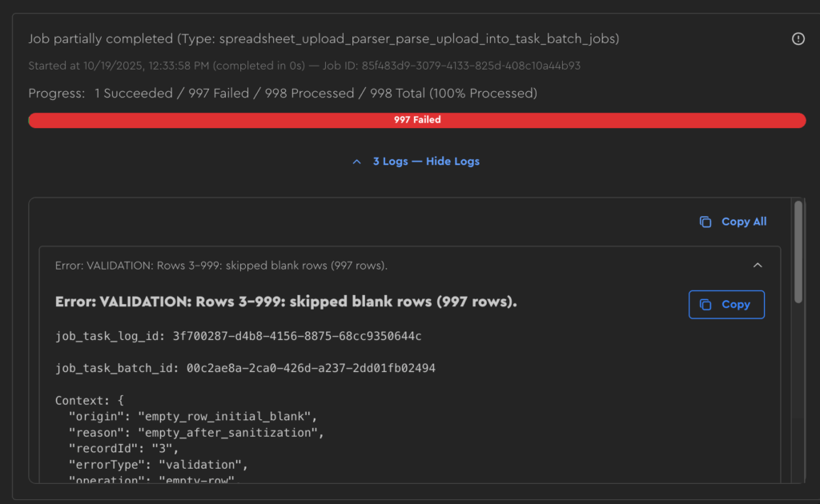
Task: Click the job_task_log_id value line
Action: (238, 336)
